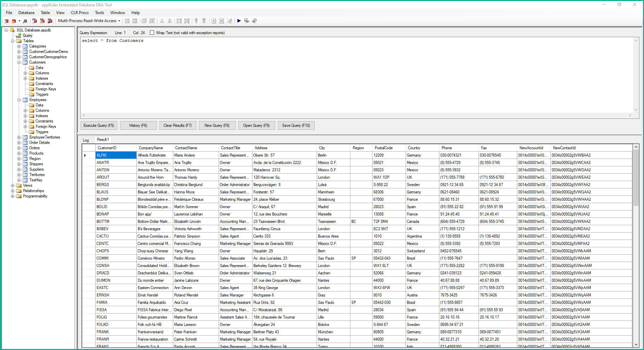Click the results grid vertical scrollbar down arrow

pos(636,345)
